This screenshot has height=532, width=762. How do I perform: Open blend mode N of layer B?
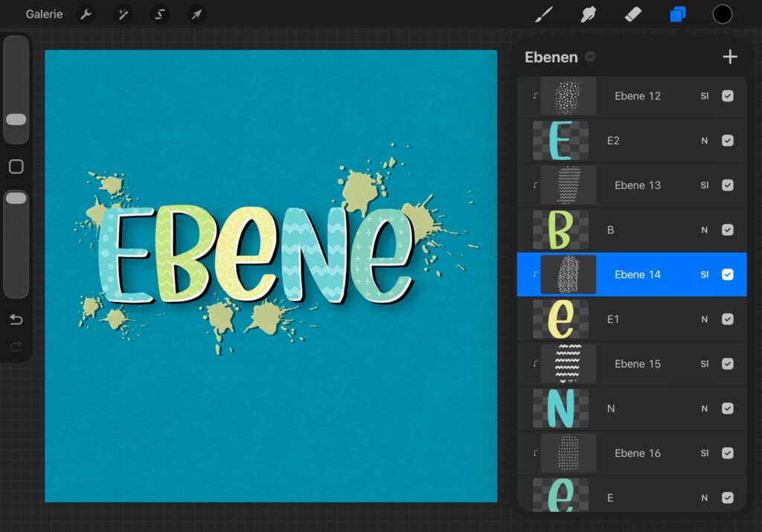pyautogui.click(x=705, y=231)
